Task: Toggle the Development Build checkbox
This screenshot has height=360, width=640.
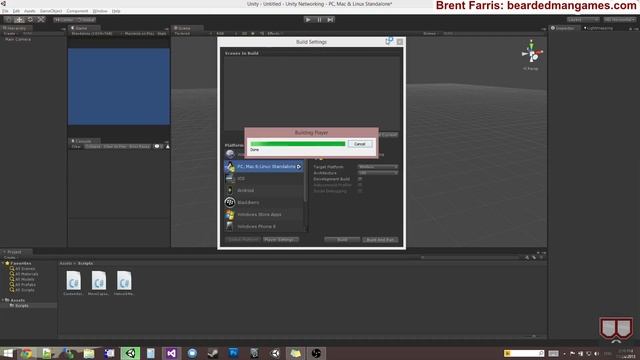Action: coord(360,179)
